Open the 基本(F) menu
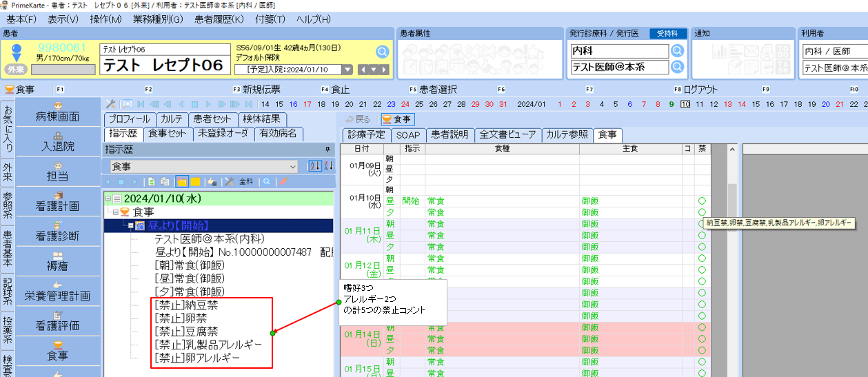This screenshot has height=377, width=868. click(21, 19)
